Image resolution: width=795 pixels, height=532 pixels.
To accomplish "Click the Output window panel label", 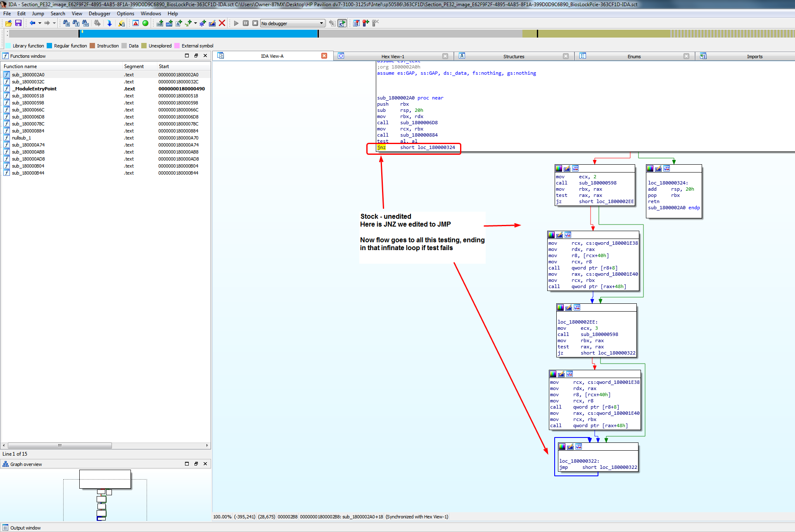I will [x=25, y=528].
